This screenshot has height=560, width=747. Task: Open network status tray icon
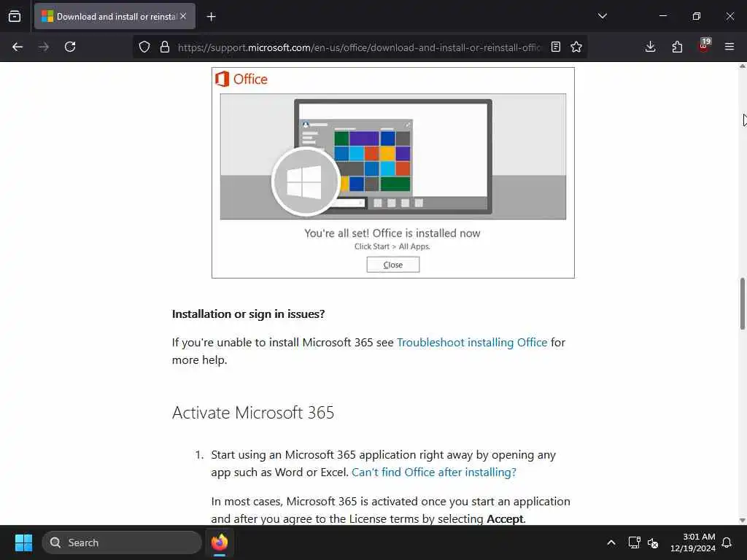coord(634,542)
